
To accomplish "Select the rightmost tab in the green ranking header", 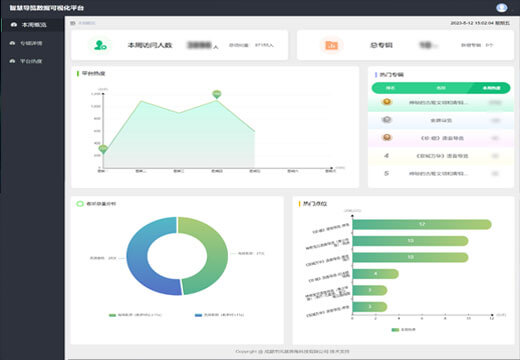I will coord(491,88).
